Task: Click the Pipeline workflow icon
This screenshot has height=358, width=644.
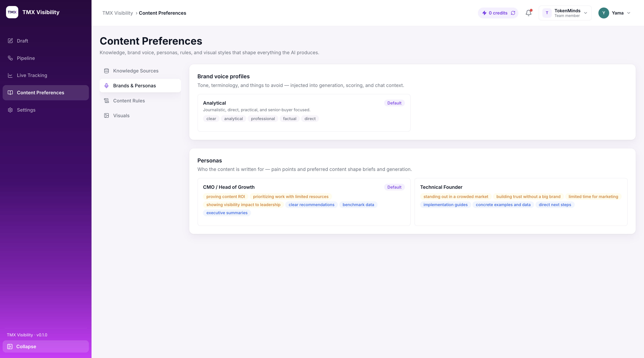Action: 10,58
